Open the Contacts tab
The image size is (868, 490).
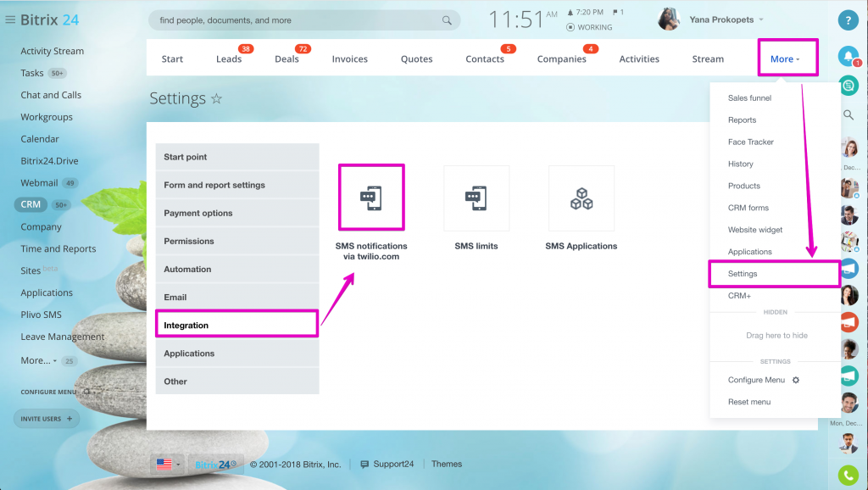tap(485, 58)
